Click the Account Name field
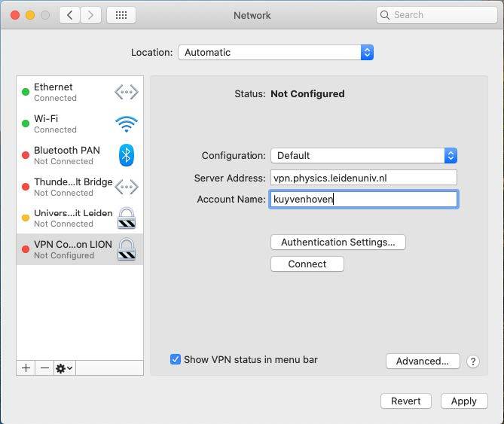The width and height of the screenshot is (504, 424). pos(364,199)
